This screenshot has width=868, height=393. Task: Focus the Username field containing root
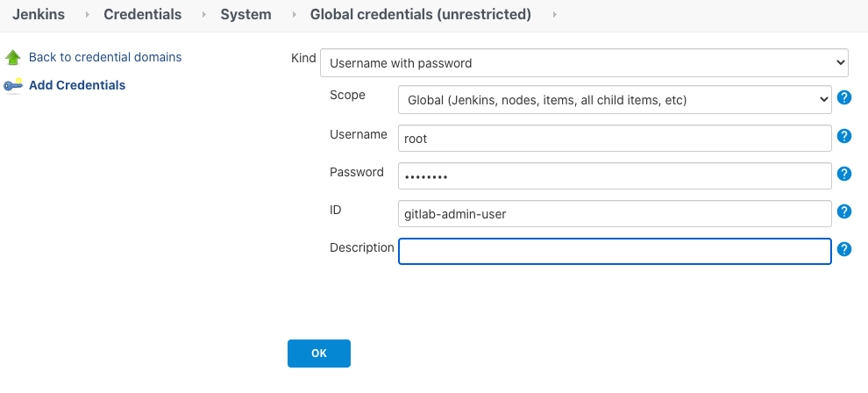click(x=614, y=139)
